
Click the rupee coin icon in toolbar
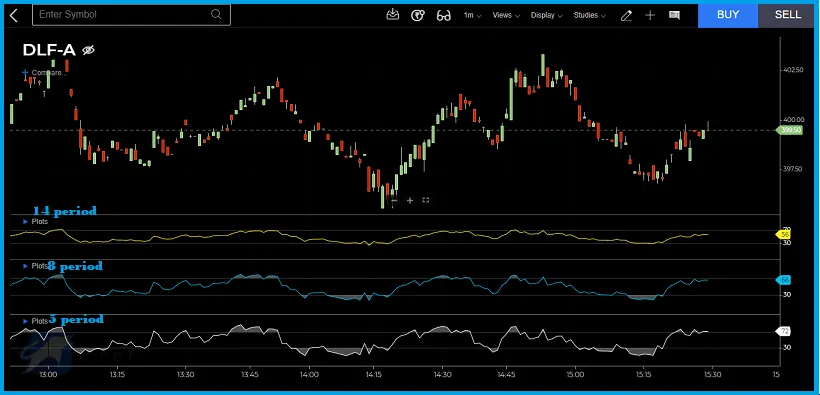417,15
